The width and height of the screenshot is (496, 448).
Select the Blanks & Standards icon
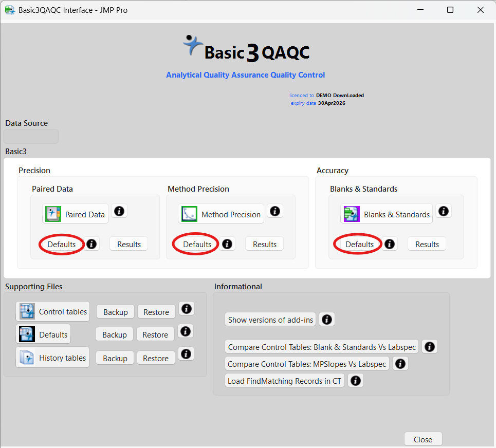[386, 214]
